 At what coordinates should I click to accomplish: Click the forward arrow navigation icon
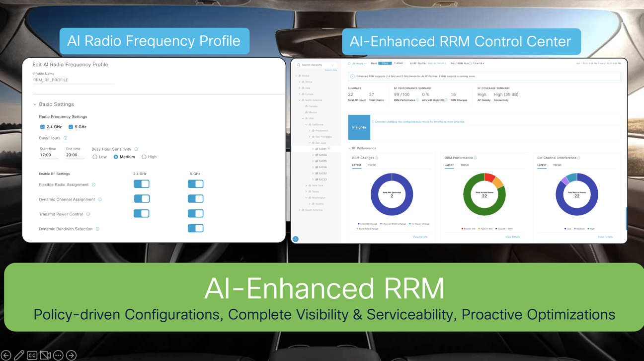pos(71,355)
